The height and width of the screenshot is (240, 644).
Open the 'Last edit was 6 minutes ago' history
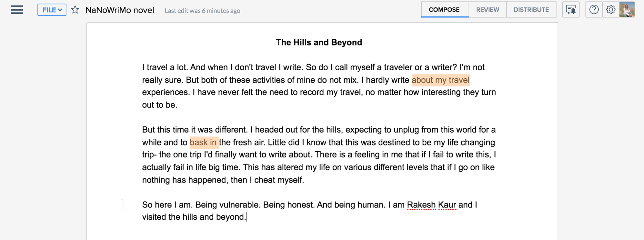pyautogui.click(x=202, y=11)
